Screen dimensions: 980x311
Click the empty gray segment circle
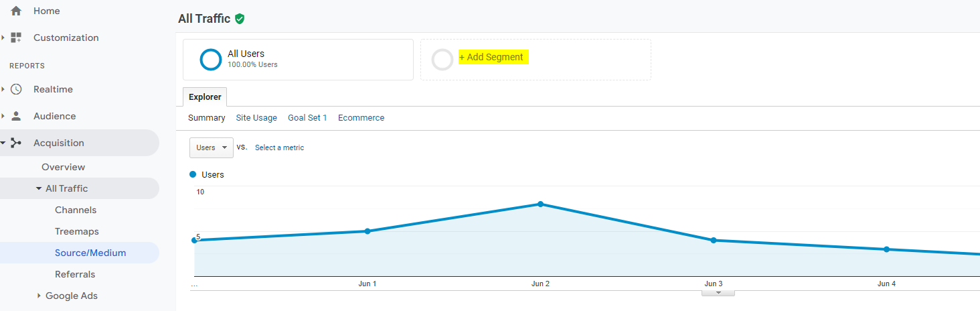point(442,60)
